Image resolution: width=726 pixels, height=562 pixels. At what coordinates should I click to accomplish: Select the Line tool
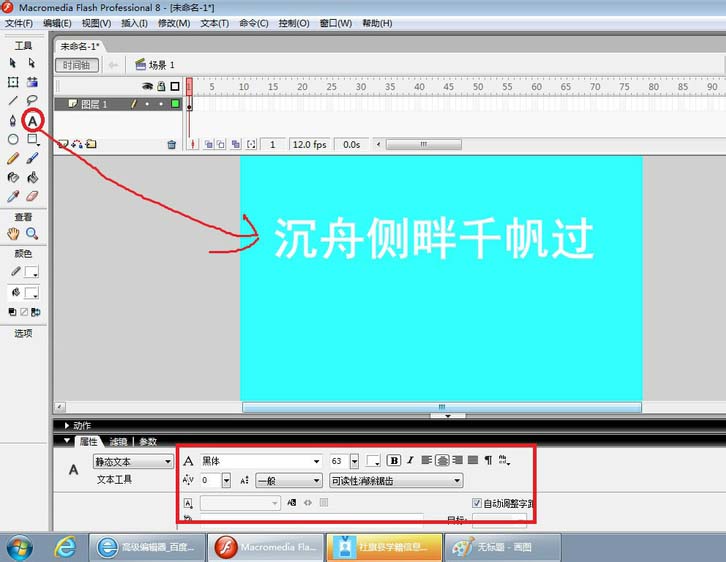[x=13, y=100]
